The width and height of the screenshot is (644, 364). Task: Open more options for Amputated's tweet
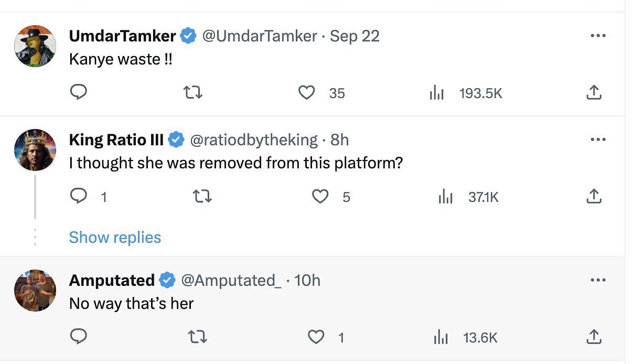(x=598, y=280)
